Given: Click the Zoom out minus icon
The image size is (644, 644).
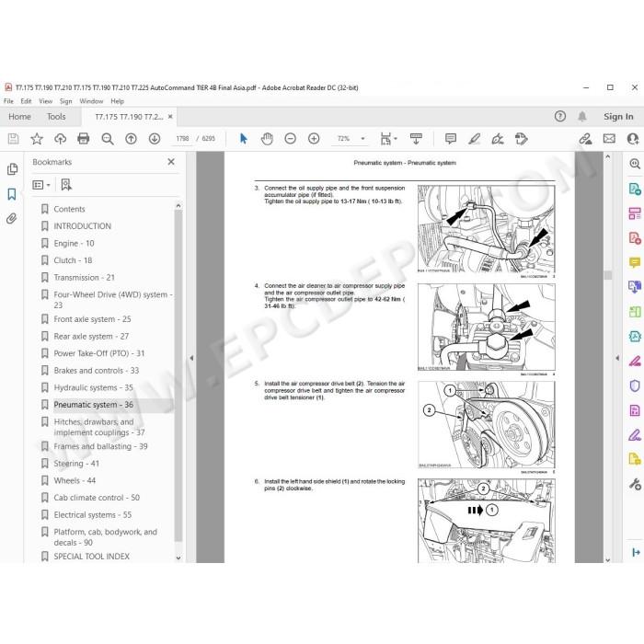Looking at the screenshot, I should click(291, 139).
